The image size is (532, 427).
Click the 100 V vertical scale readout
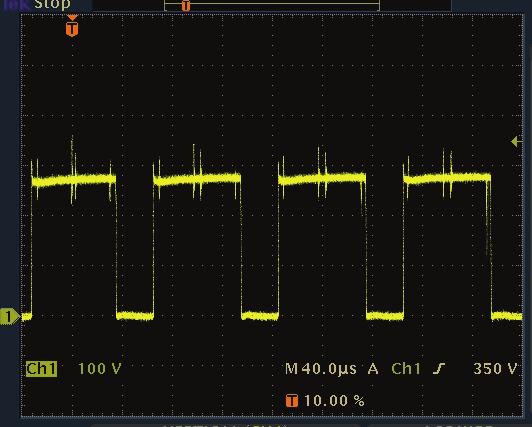pyautogui.click(x=99, y=369)
